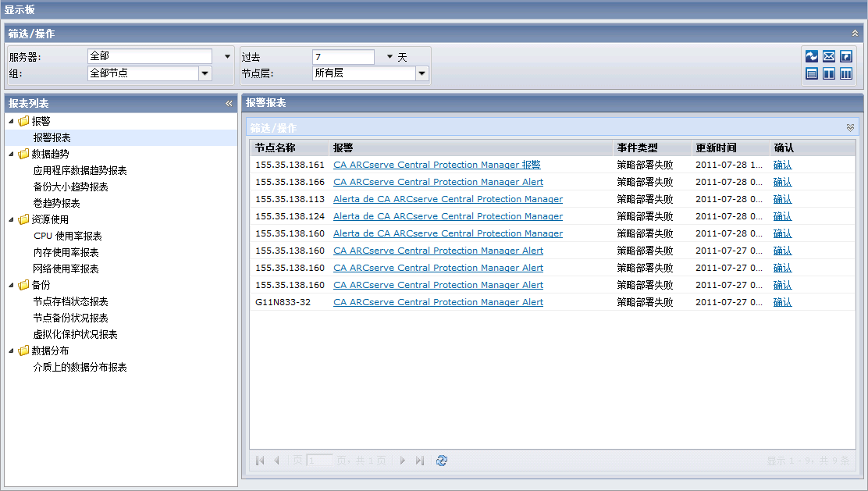
Task: Click the 过去 days input field
Action: pyautogui.click(x=343, y=57)
